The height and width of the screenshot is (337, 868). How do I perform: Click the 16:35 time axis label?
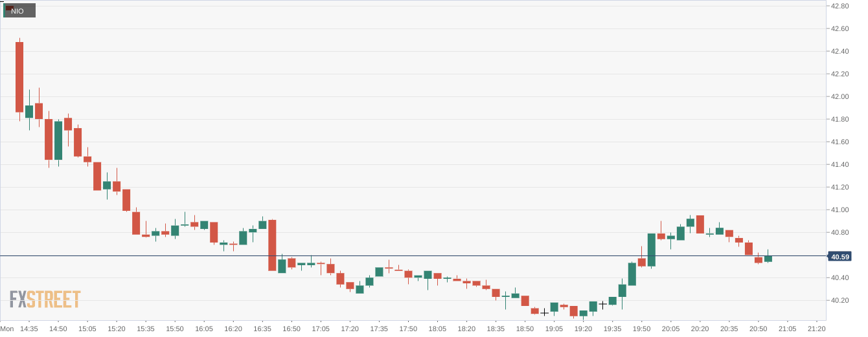click(x=262, y=329)
